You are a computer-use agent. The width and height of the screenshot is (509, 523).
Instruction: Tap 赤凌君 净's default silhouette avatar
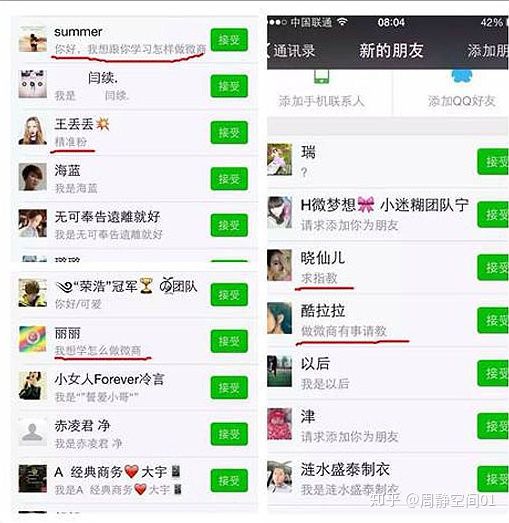(32, 432)
